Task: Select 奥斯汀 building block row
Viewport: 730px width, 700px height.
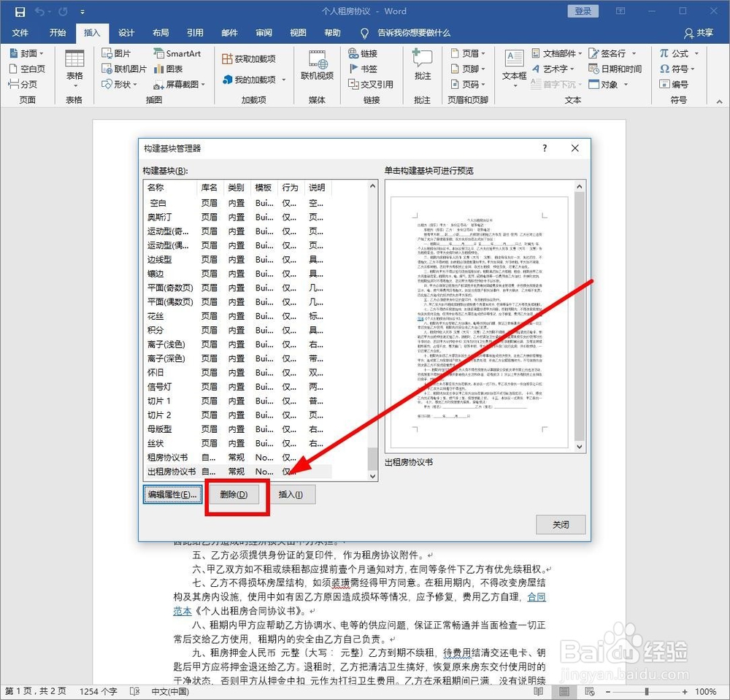Action: (x=239, y=218)
